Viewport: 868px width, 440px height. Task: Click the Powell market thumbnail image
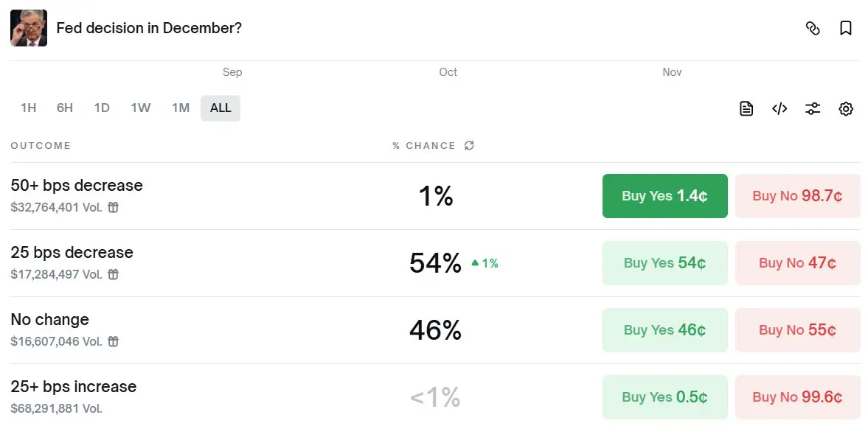(29, 29)
